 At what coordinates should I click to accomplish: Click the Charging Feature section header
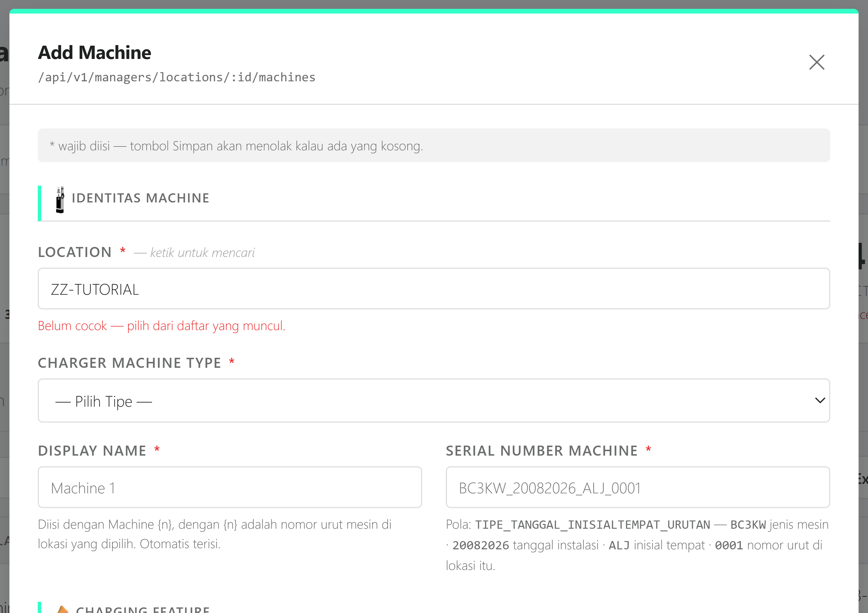tap(143, 609)
